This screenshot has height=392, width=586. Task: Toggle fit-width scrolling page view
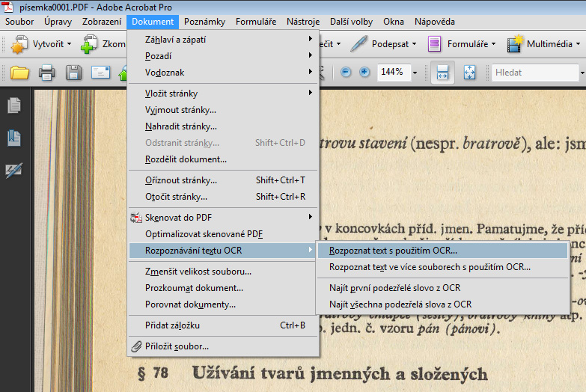(x=442, y=73)
